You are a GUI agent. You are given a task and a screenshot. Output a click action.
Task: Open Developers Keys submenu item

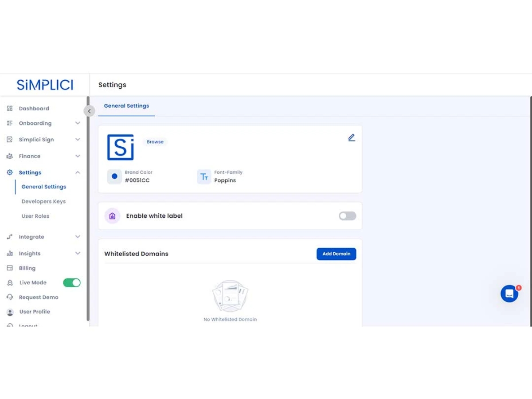pyautogui.click(x=43, y=201)
